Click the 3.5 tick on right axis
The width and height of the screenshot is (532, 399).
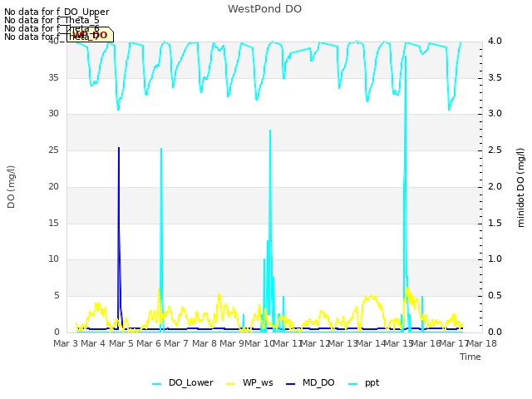click(x=495, y=77)
